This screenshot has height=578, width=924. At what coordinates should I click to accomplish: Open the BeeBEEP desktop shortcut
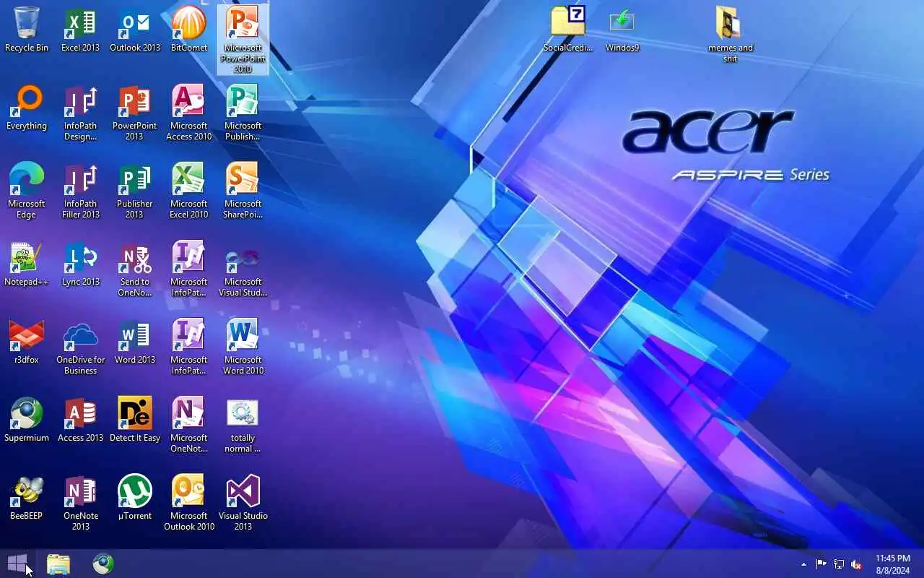[27, 497]
